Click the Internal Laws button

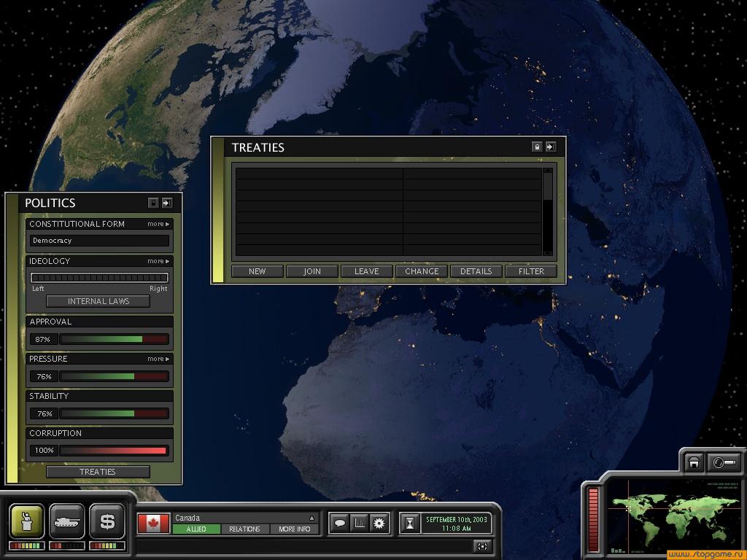(98, 301)
